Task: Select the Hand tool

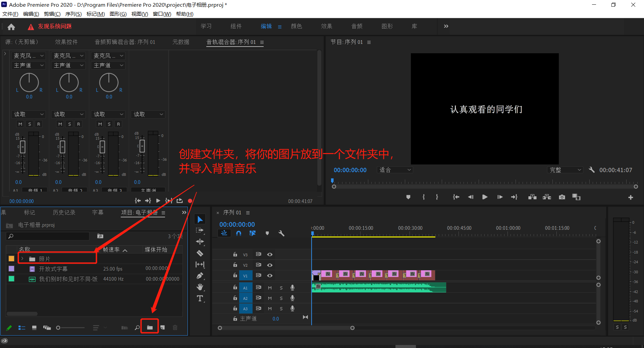Action: [200, 287]
